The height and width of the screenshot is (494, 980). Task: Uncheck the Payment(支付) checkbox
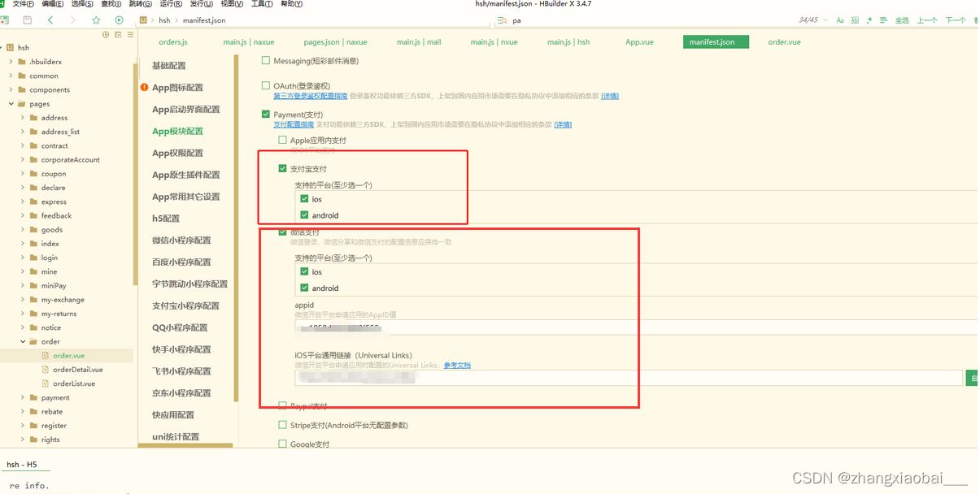(x=266, y=115)
